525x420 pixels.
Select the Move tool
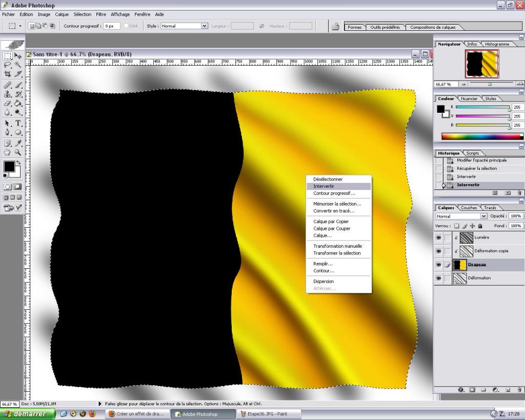coord(18,56)
